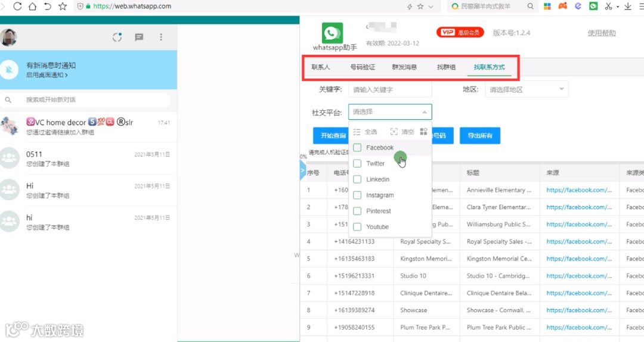Screen dimensions: 644x342
Task: Switch to the 找群组 tab
Action: coord(446,67)
